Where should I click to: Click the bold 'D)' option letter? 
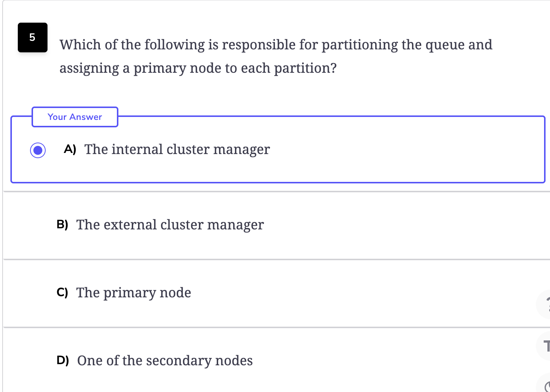(63, 360)
